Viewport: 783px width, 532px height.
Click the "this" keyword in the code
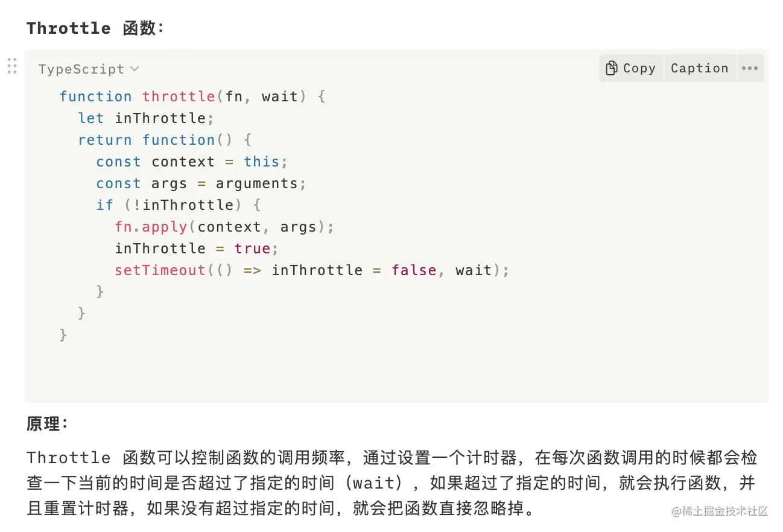click(x=262, y=162)
